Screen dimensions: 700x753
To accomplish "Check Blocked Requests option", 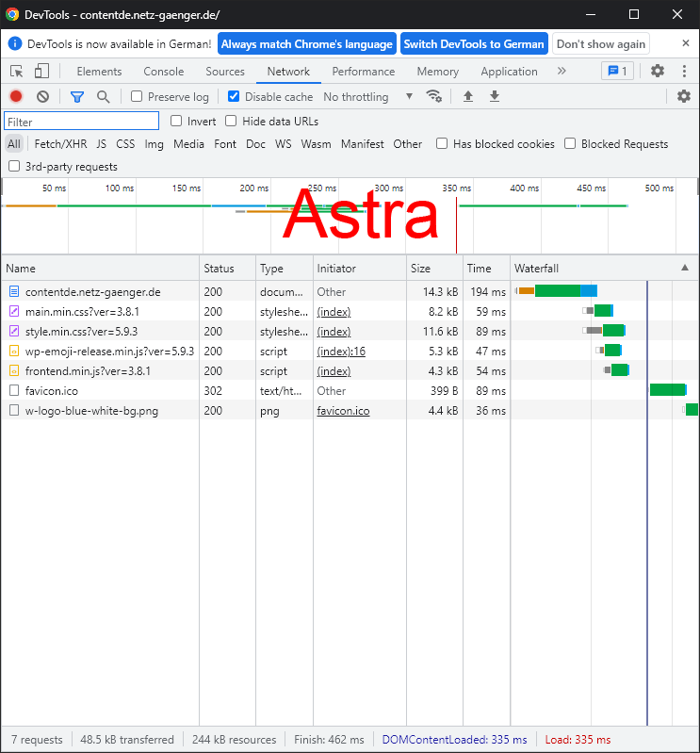I will click(x=570, y=143).
